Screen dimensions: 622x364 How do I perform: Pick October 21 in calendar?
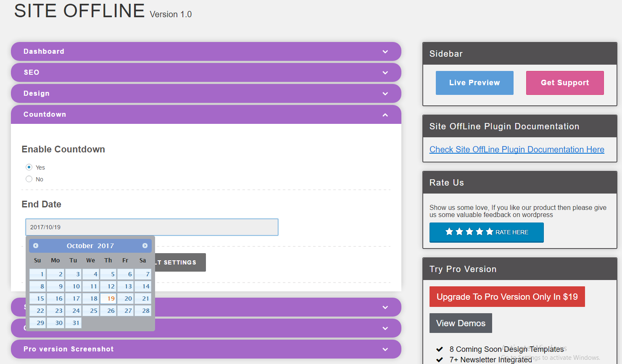pyautogui.click(x=143, y=299)
